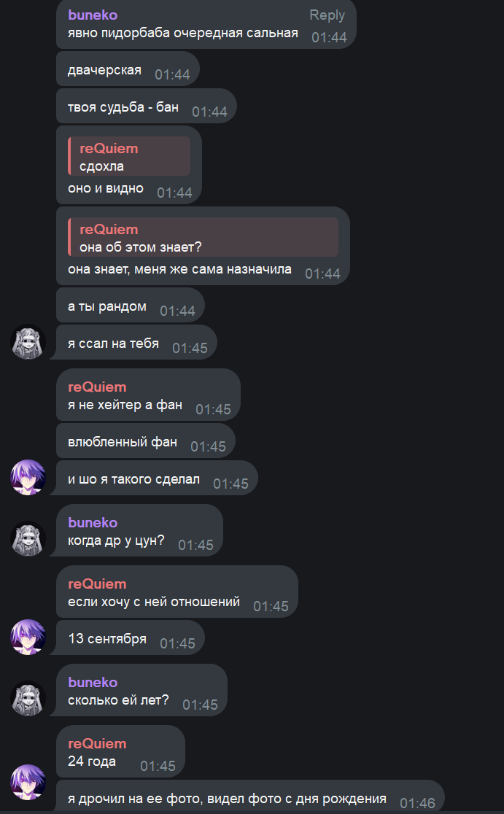Click reQuiem name above 'если хочу с ней отношений'
The height and width of the screenshot is (814, 504).
[x=97, y=584]
